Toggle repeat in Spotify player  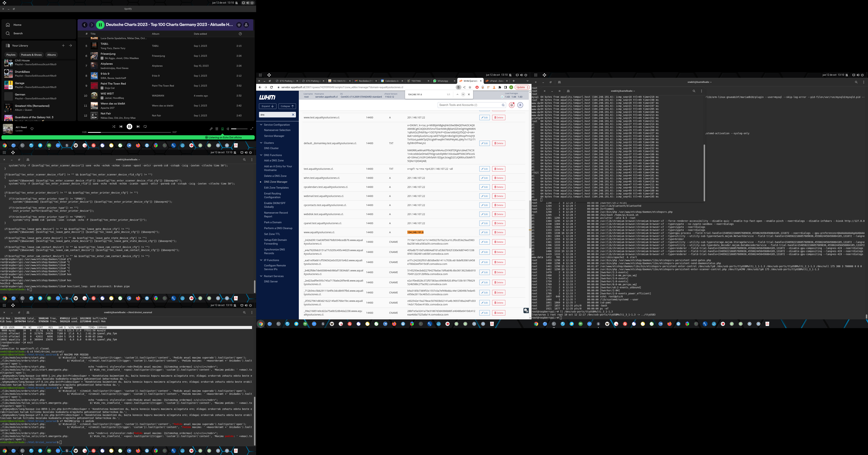[x=145, y=127]
